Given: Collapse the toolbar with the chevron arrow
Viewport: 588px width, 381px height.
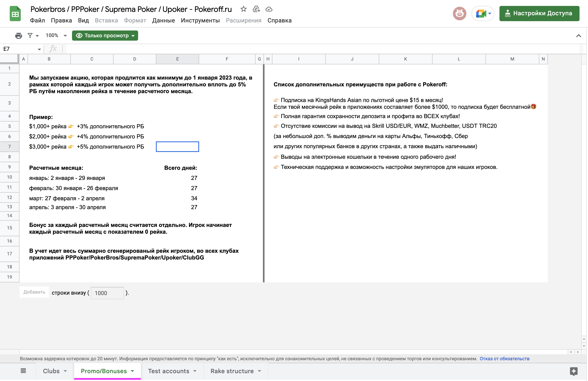Looking at the screenshot, I should (x=578, y=36).
